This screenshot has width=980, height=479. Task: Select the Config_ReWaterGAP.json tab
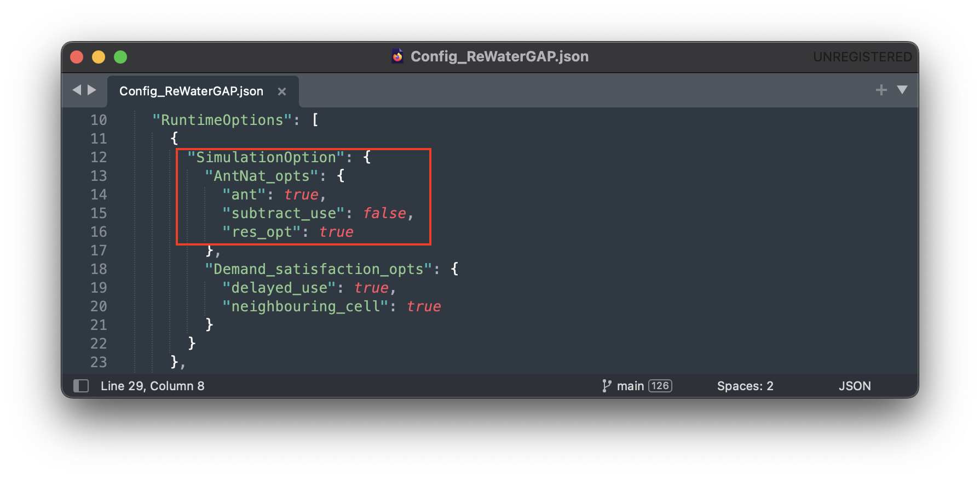191,92
